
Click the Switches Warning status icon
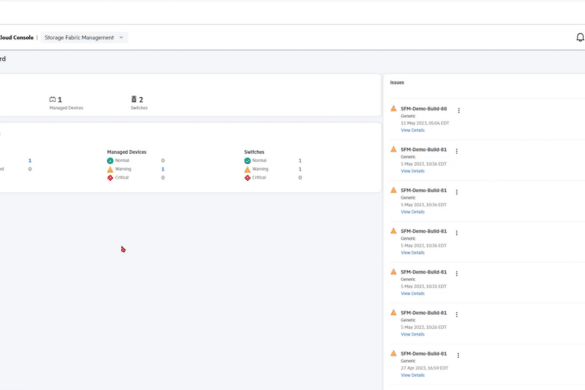click(x=247, y=169)
